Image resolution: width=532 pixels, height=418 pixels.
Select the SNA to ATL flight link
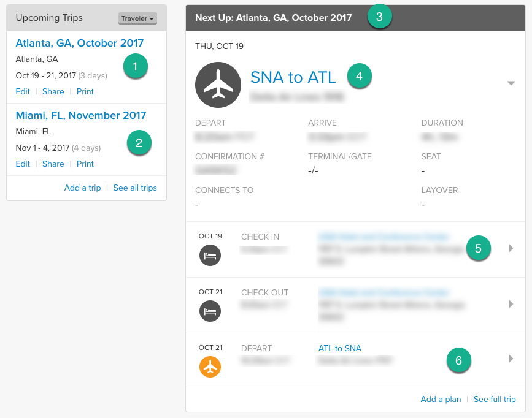[x=293, y=78]
